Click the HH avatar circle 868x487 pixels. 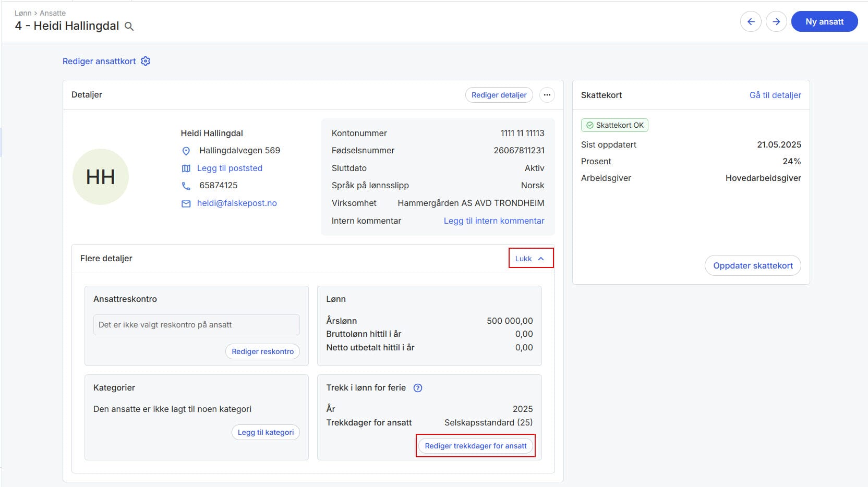tap(101, 177)
